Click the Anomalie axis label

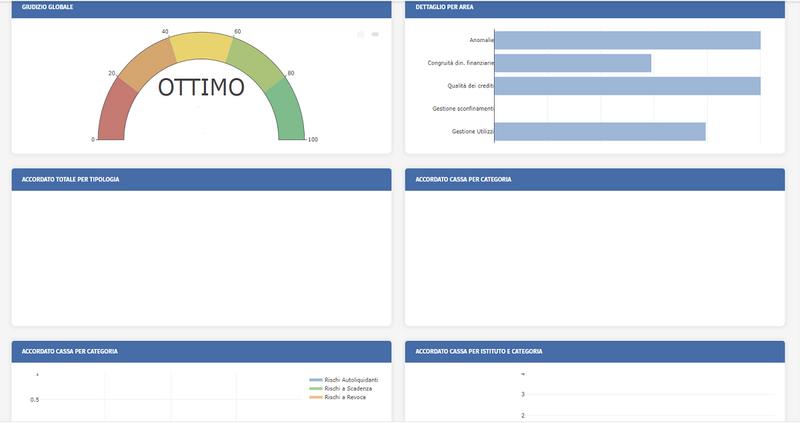481,40
